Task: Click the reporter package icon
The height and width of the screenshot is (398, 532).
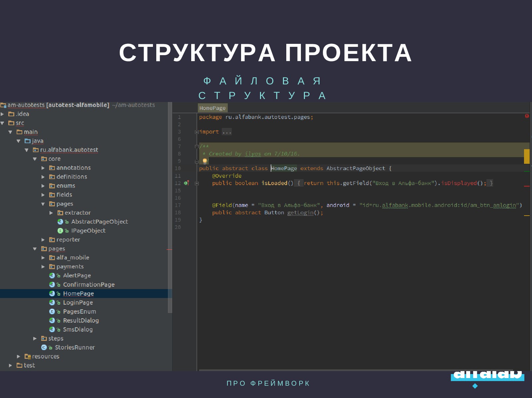Action: click(52, 240)
